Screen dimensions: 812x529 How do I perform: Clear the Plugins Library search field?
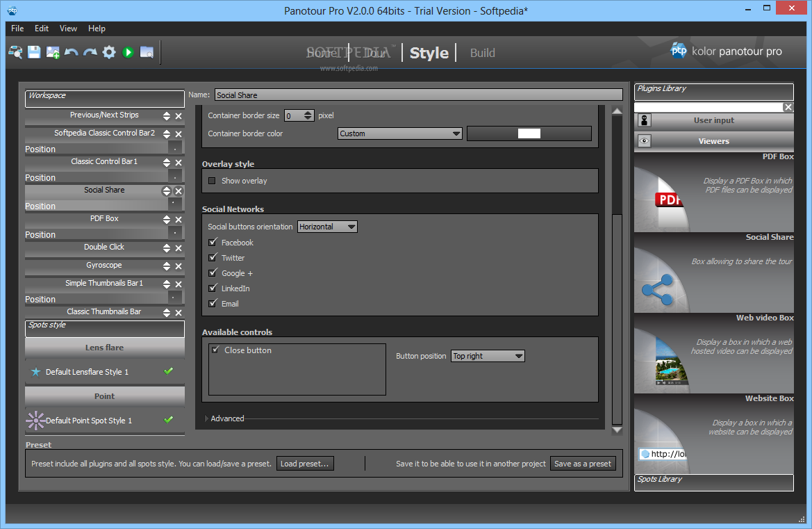pyautogui.click(x=788, y=107)
